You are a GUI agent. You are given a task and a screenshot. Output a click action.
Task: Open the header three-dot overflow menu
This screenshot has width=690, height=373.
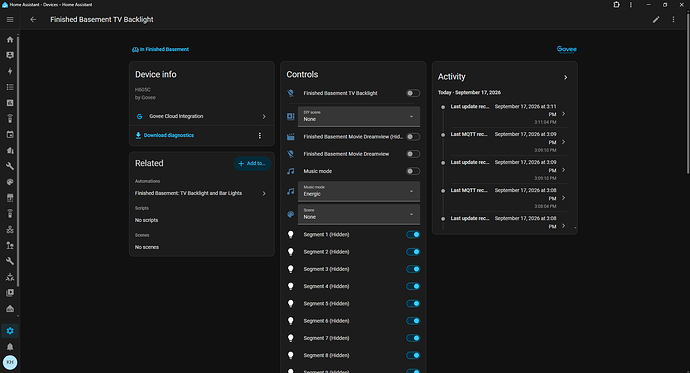click(x=673, y=19)
